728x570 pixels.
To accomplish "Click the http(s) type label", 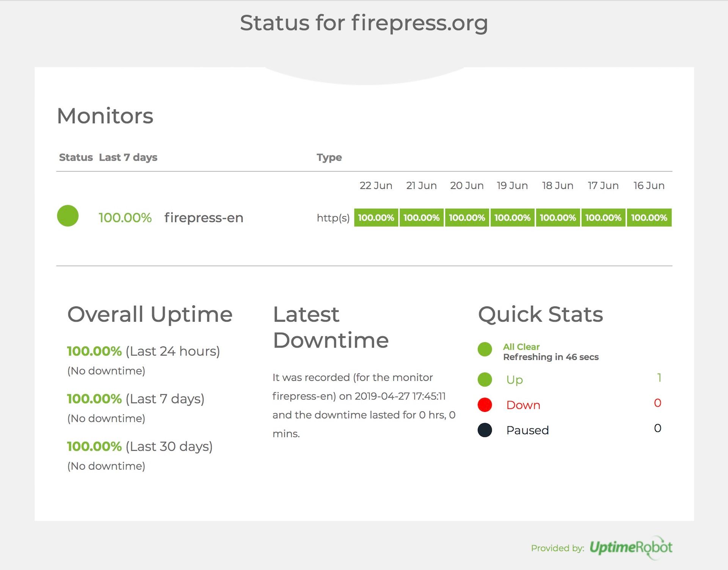I will [333, 218].
